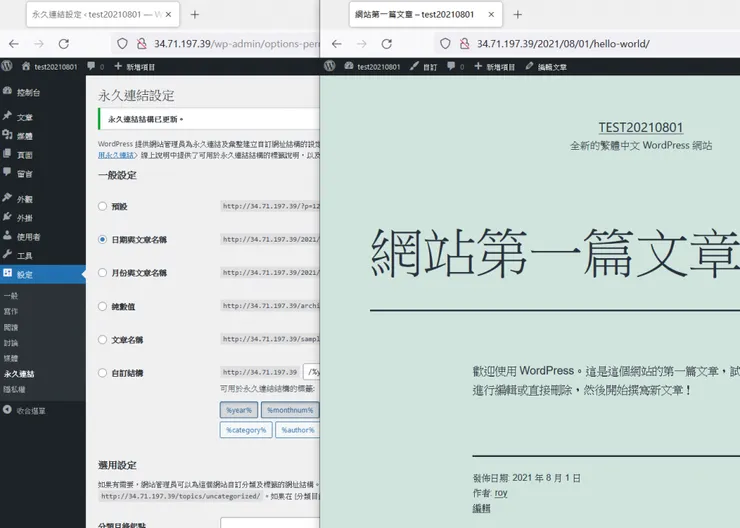The height and width of the screenshot is (528, 740).
Task: Open 工具 tools wrench icon in sidebar
Action: pyautogui.click(x=7, y=254)
